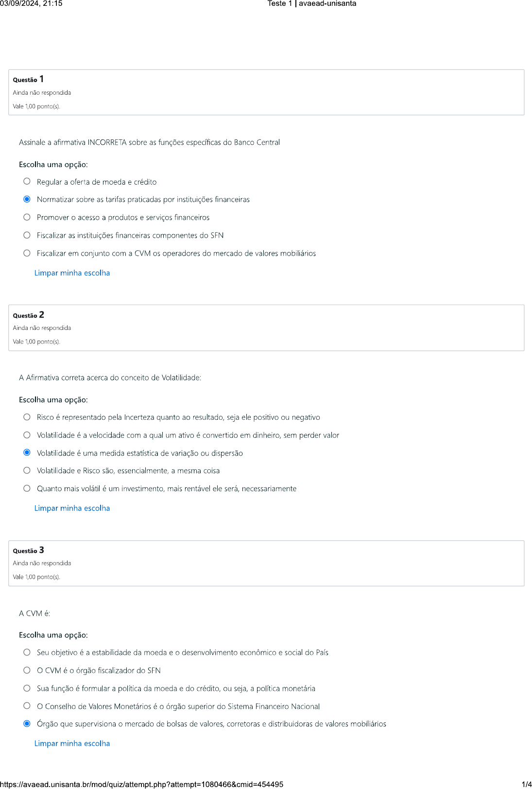The width and height of the screenshot is (532, 789).
Task: Select 'Normatizar sobre as tarifas' radio option
Action: coord(27,199)
